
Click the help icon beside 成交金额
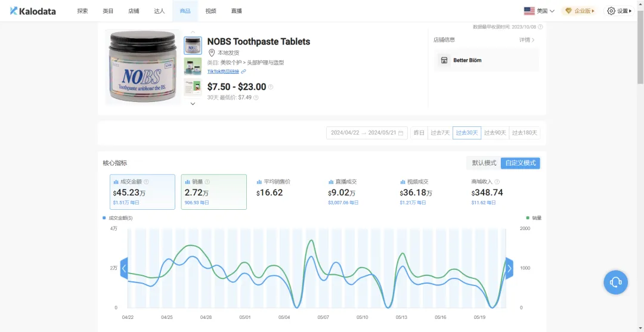coord(146,182)
